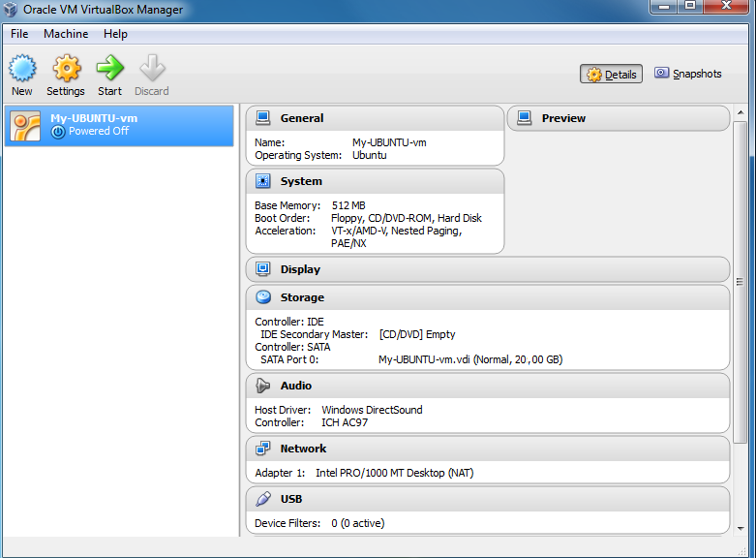Click the Controller: SATA label
Image resolution: width=756 pixels, height=558 pixels.
[292, 347]
